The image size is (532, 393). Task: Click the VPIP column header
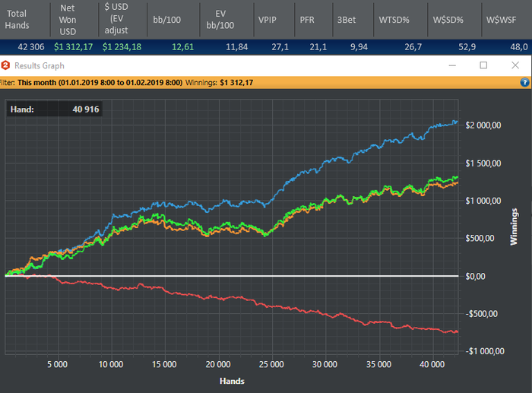(267, 20)
